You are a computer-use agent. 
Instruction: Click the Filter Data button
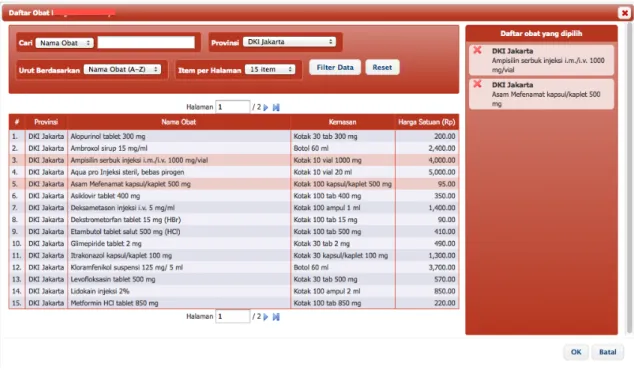335,68
